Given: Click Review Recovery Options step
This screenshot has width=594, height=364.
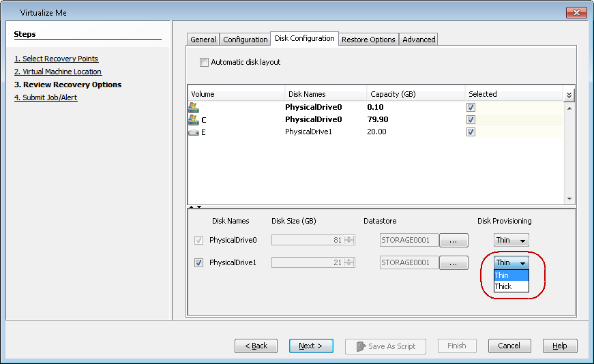Looking at the screenshot, I should [x=68, y=85].
